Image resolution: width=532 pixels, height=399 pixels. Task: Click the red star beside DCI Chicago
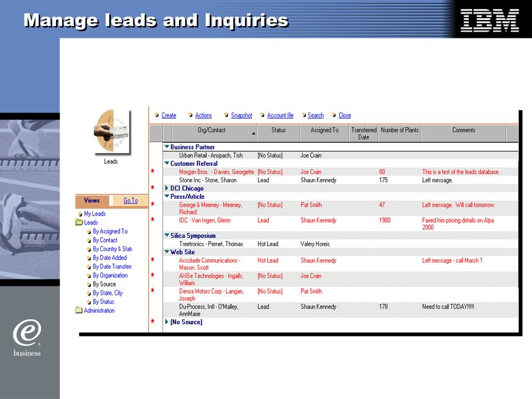tap(153, 187)
